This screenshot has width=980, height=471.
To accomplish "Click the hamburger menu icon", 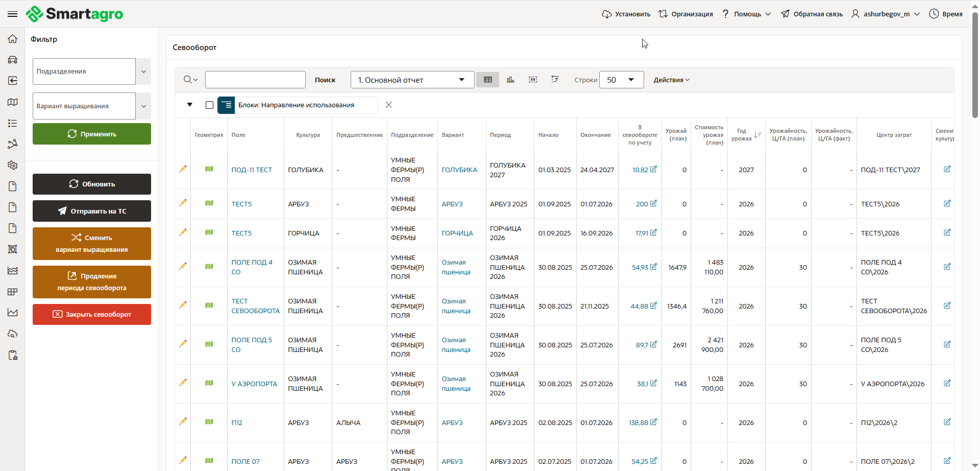I will 12,14.
